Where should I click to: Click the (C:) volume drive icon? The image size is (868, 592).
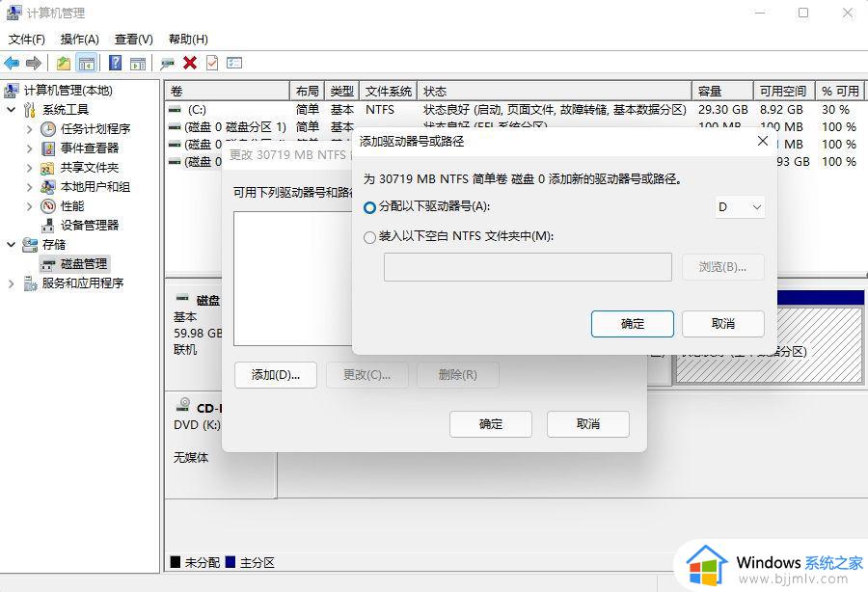coord(175,110)
